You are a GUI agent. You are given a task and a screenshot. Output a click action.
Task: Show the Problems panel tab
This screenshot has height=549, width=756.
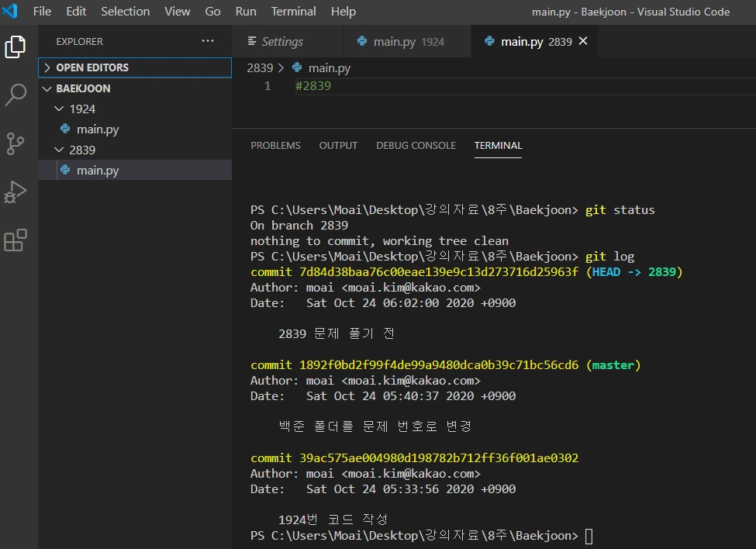[x=275, y=146]
